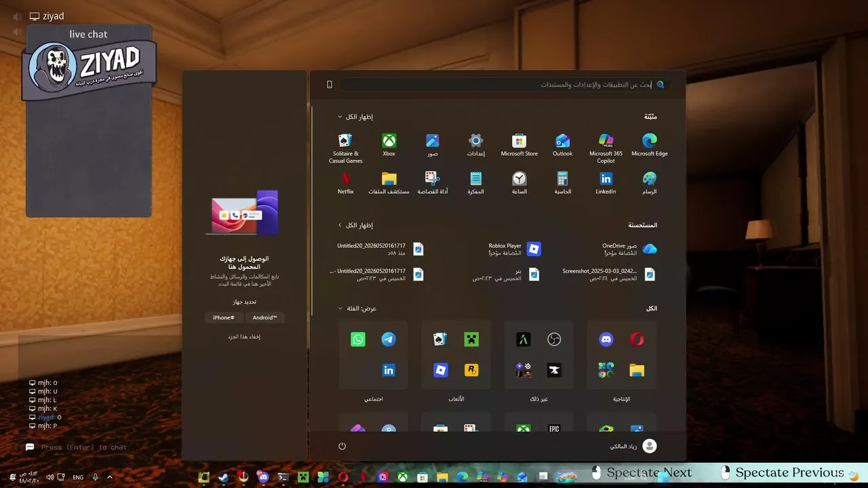Open the Clock (الساعة) app

(519, 183)
